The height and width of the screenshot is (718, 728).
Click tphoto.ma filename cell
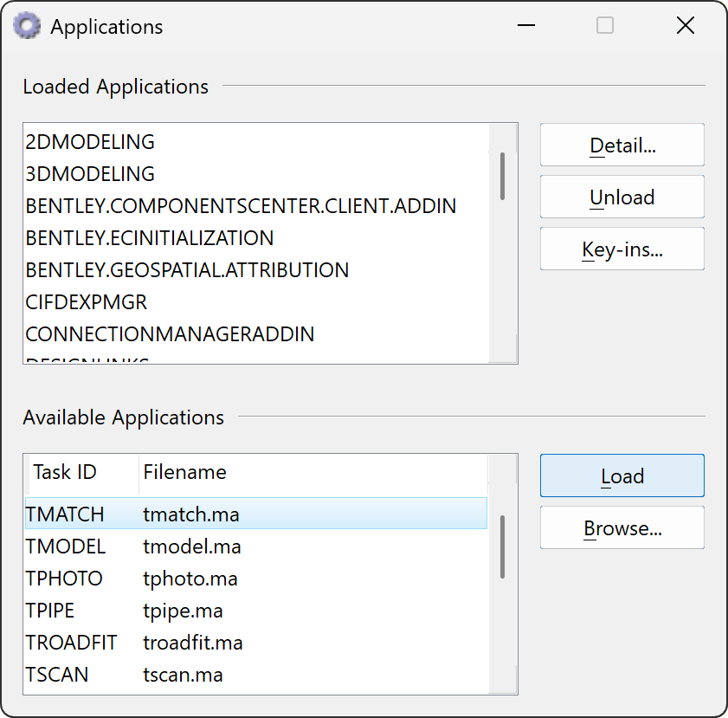(x=190, y=579)
